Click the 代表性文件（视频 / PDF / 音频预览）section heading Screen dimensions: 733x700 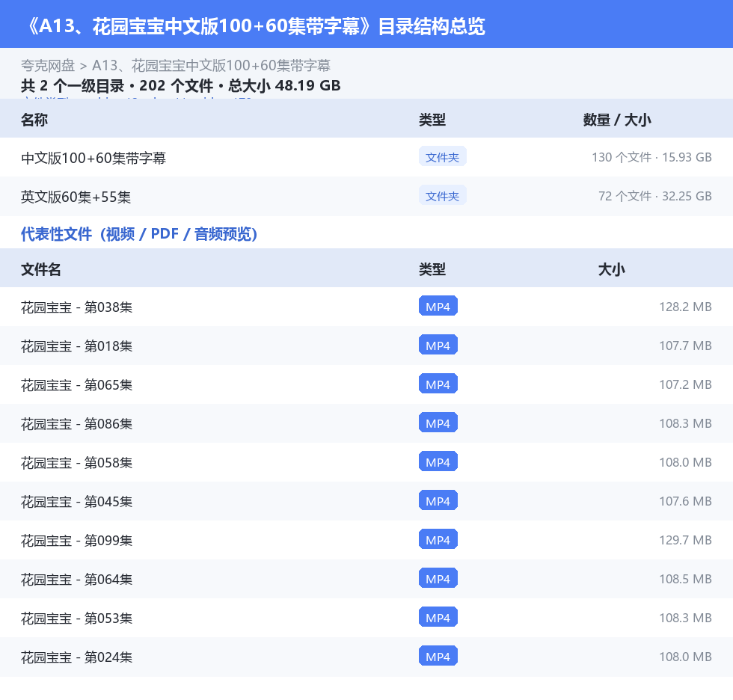[x=139, y=233]
